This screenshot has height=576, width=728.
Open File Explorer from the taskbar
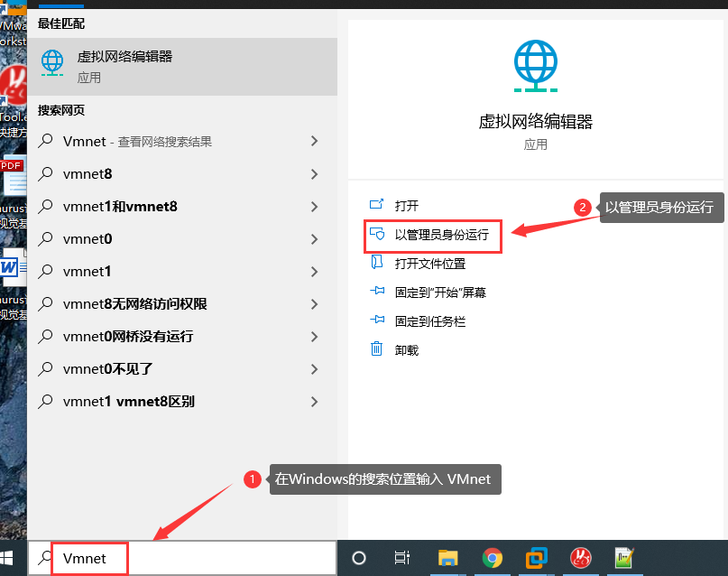(448, 558)
